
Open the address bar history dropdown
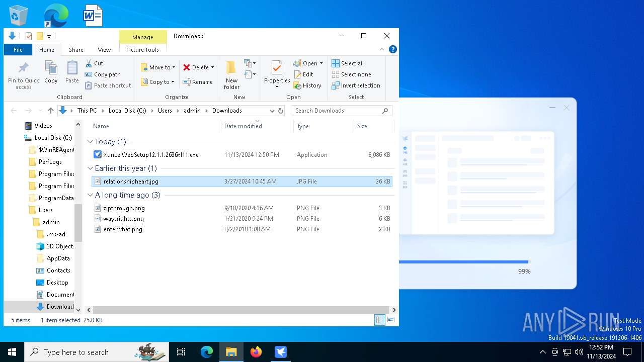(272, 111)
